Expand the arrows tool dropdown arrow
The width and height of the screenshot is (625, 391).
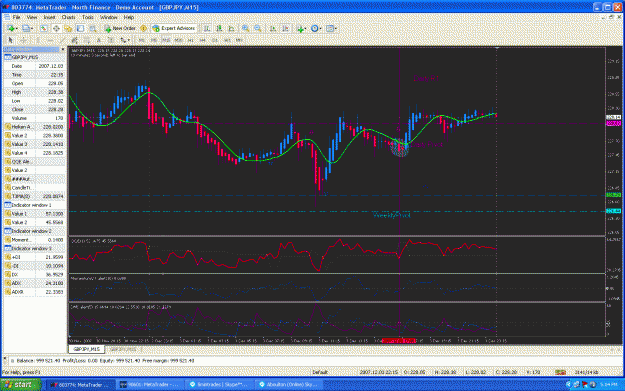(129, 40)
